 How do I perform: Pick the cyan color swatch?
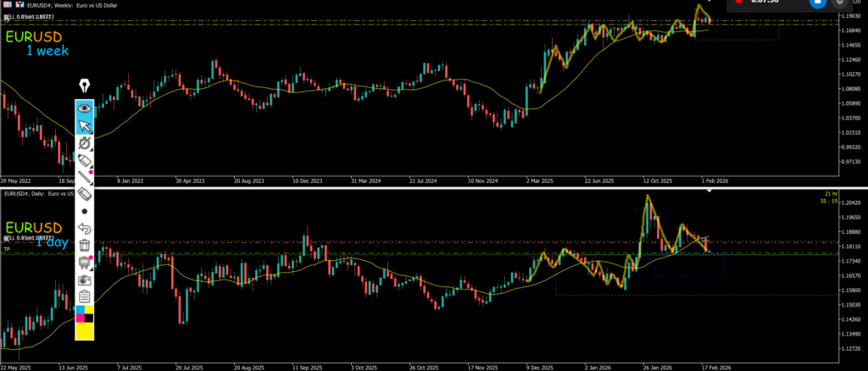coord(80,311)
